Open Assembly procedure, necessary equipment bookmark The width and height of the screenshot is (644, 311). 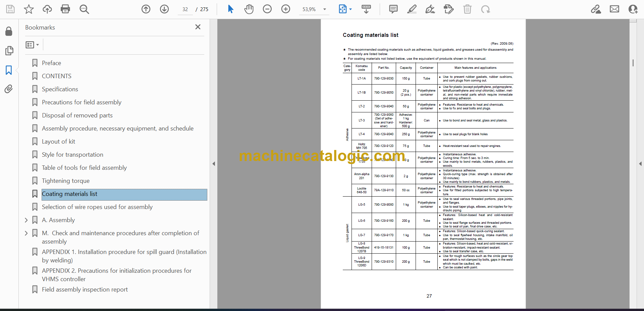tap(118, 128)
